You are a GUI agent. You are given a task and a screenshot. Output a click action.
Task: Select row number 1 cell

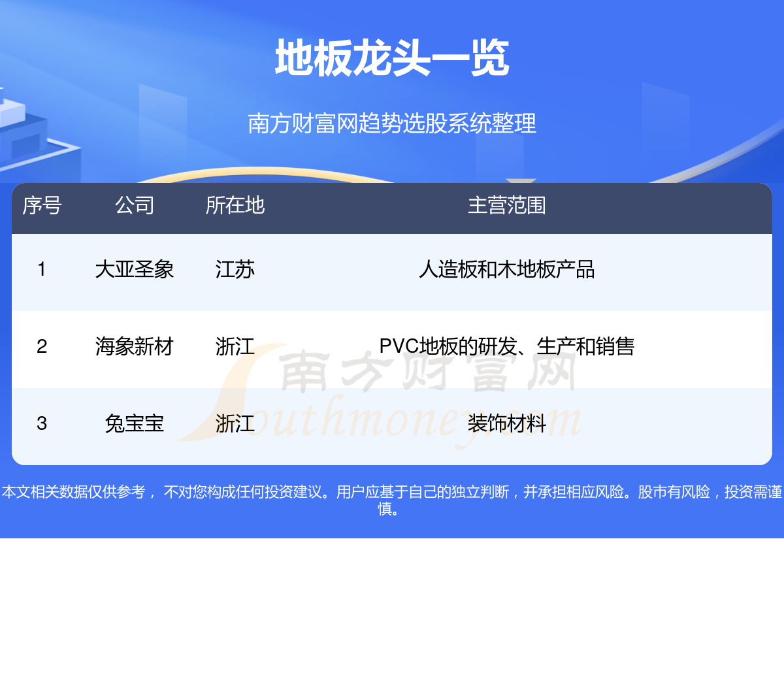42,269
